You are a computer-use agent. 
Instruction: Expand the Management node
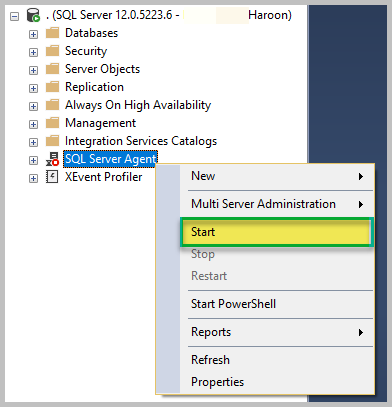click(x=33, y=124)
